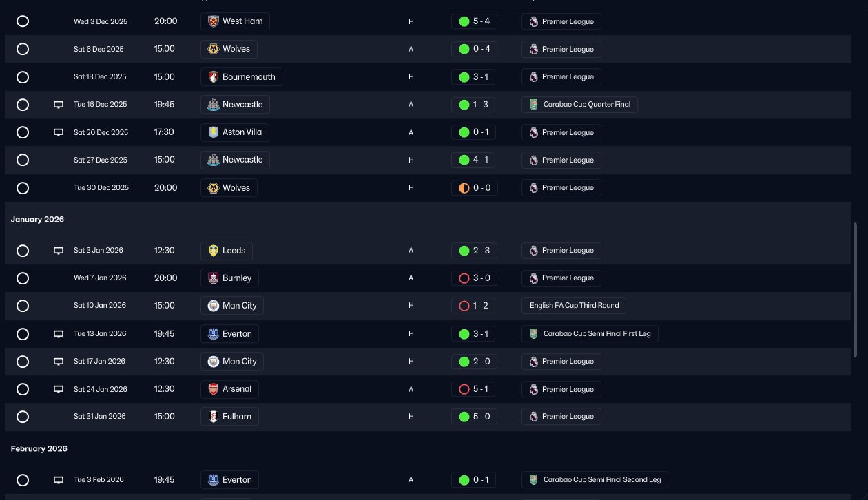Click the Arsenal club badge icon
868x500 pixels.
point(213,389)
